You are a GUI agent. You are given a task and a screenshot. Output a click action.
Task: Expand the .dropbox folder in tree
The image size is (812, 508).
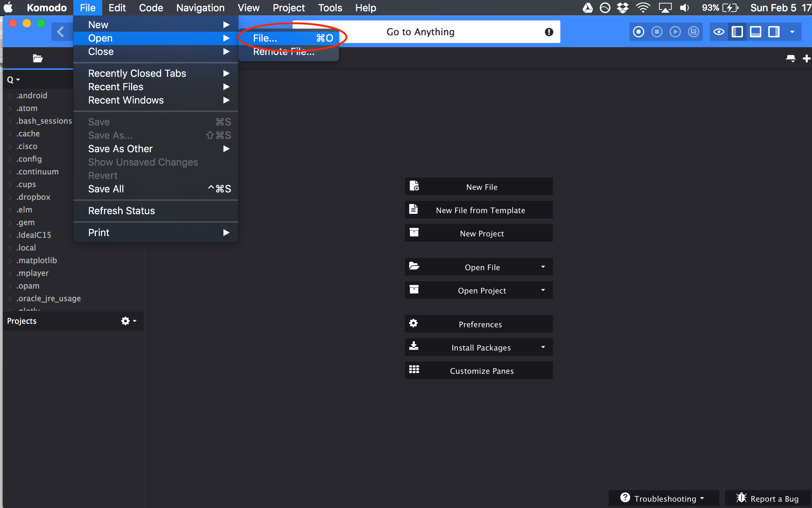(x=10, y=197)
